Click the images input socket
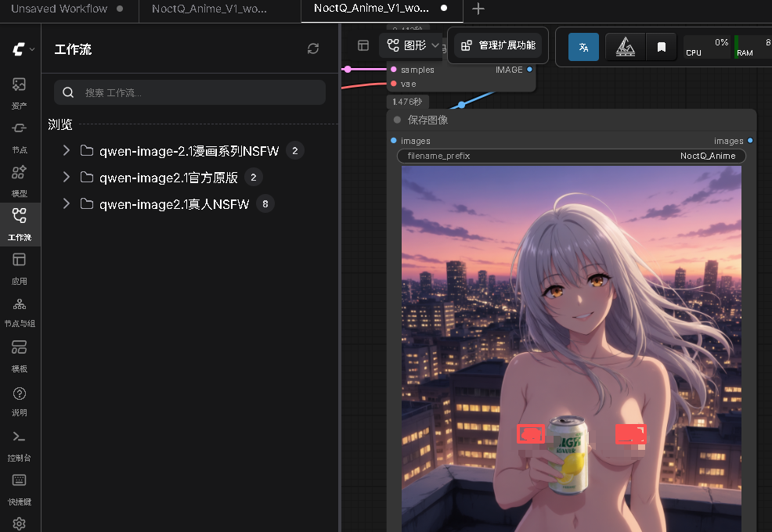This screenshot has width=772, height=532. tap(394, 141)
